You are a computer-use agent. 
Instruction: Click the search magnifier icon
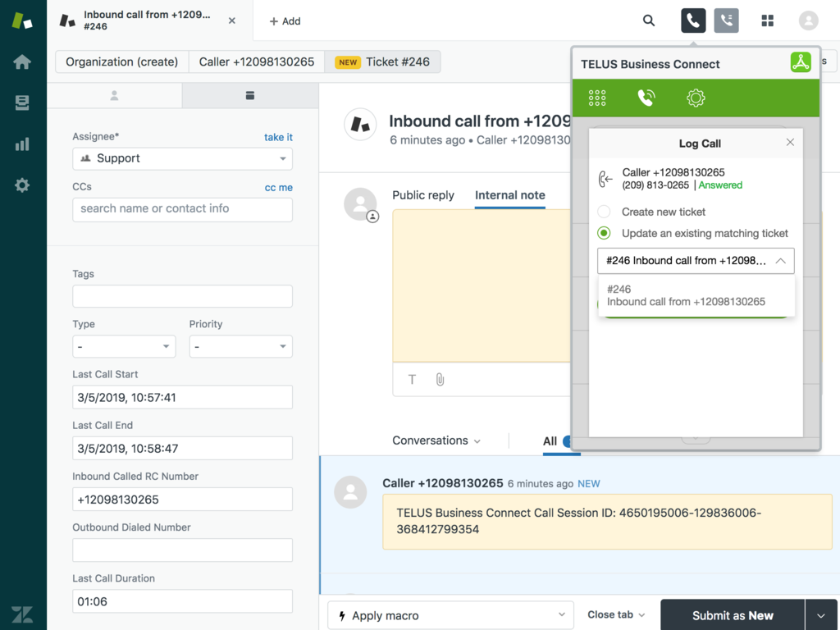(649, 21)
